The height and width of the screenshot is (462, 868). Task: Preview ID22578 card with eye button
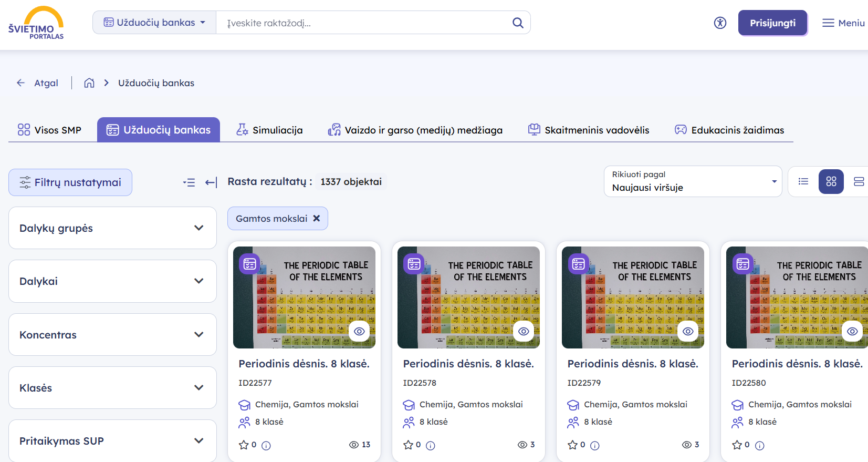coord(524,331)
